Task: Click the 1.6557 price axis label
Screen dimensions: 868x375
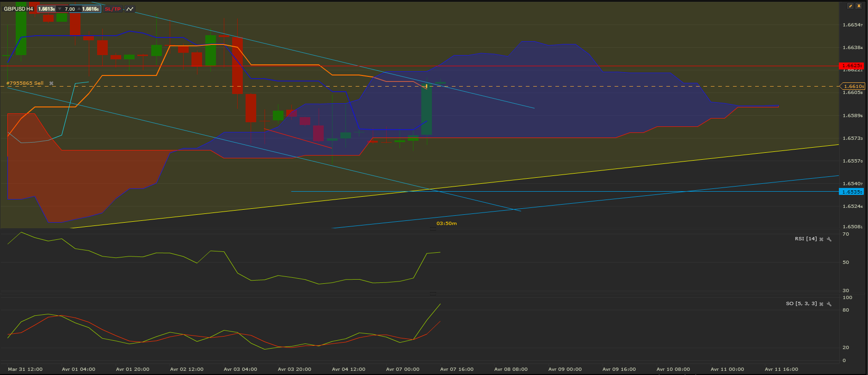Action: pyautogui.click(x=853, y=161)
